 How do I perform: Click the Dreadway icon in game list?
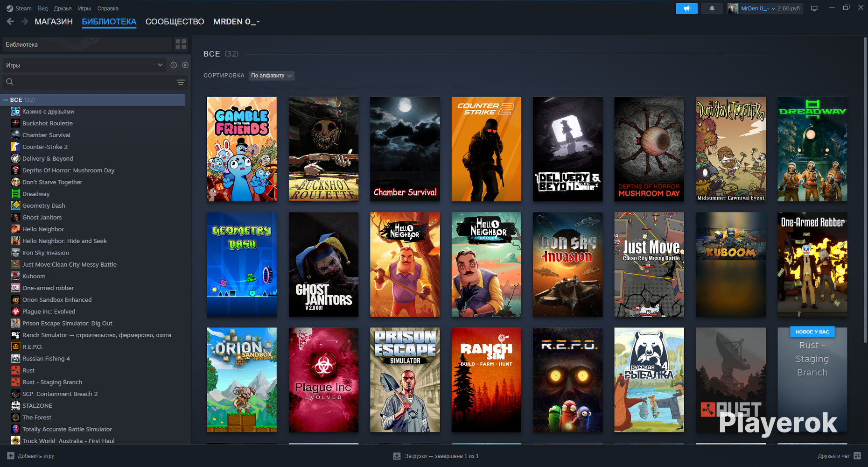pos(15,194)
